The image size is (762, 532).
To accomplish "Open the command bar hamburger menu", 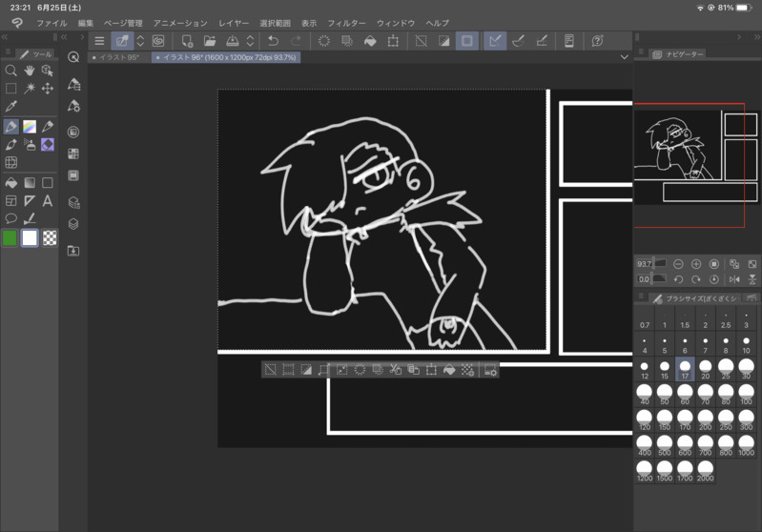I will click(x=99, y=41).
